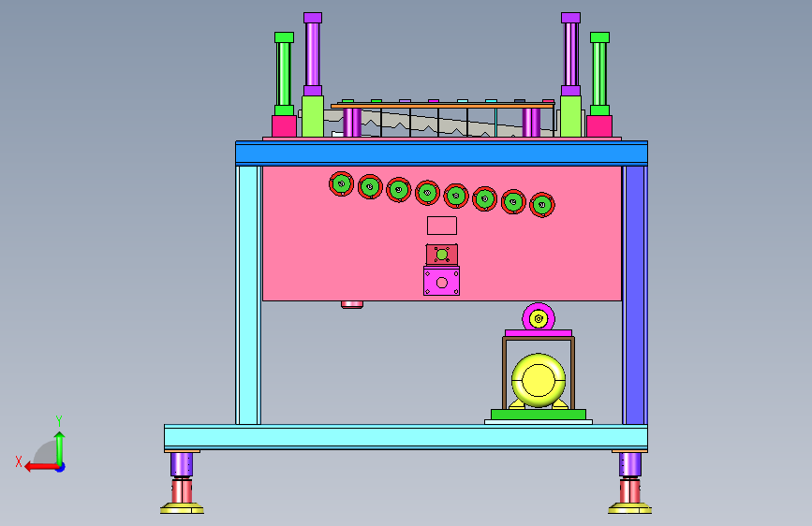Pick the right purple pneumatic cylinder

tap(570, 54)
